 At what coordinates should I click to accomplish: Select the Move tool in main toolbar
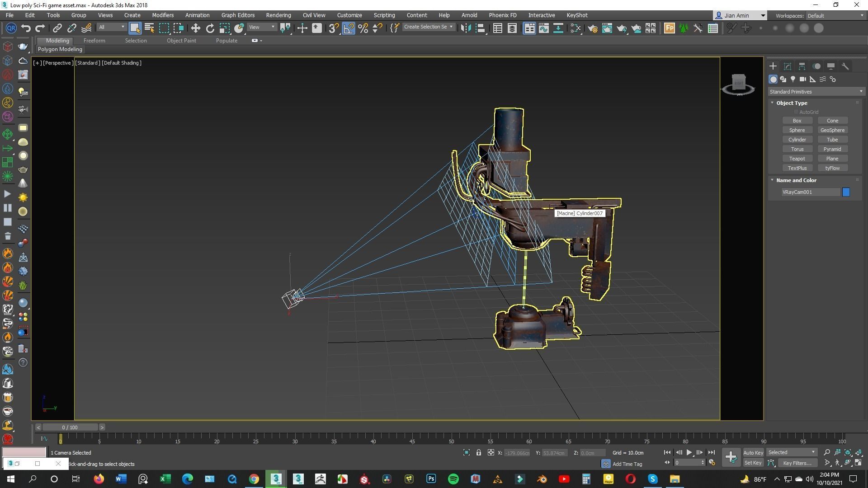point(195,28)
